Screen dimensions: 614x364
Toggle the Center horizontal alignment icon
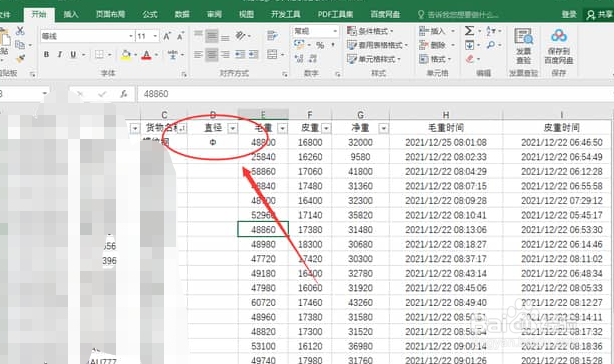pyautogui.click(x=212, y=54)
